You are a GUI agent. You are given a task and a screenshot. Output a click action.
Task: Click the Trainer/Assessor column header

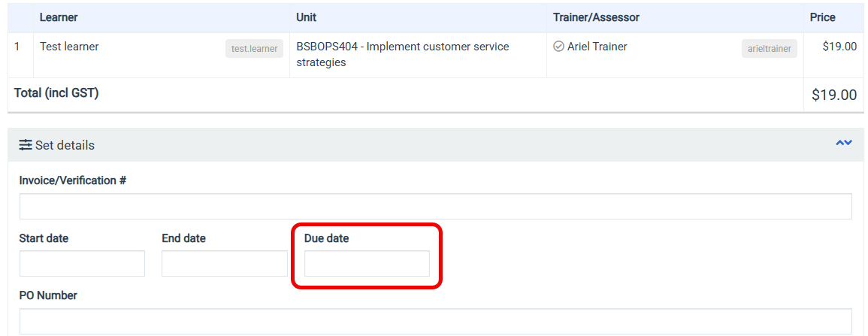(x=596, y=17)
